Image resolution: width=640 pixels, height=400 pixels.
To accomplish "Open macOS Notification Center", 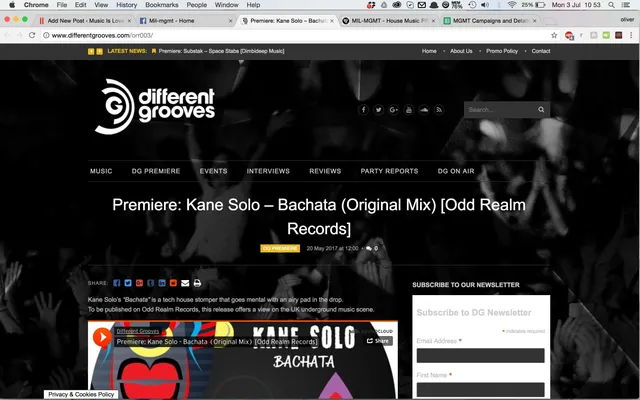I will pos(625,5).
